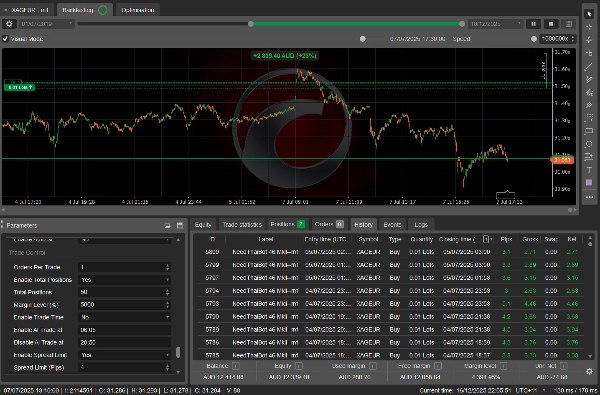This screenshot has height=395, width=600.
Task: Click the Used margin info icon
Action: click(373, 366)
